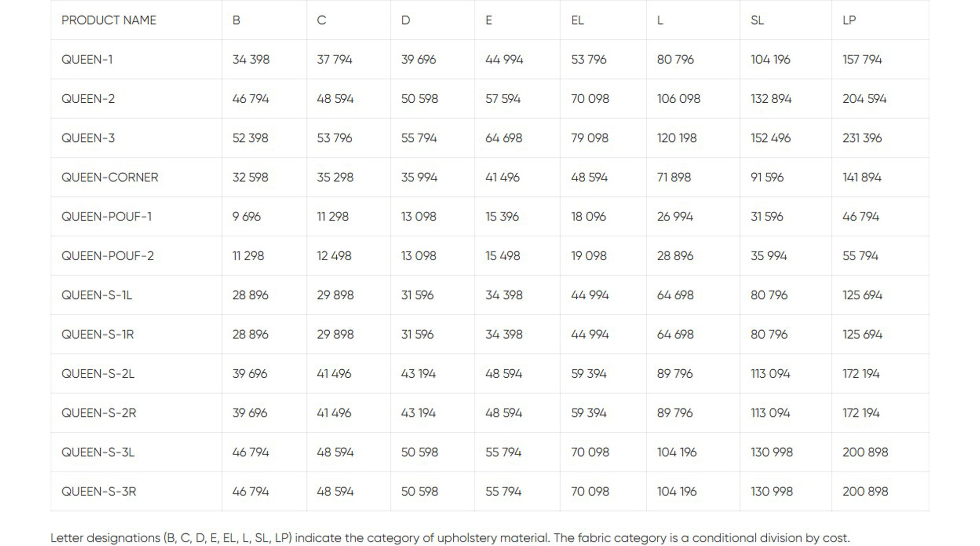Select QUEEN-S-2R price 113 094
The height and width of the screenshot is (546, 980).
coord(770,413)
